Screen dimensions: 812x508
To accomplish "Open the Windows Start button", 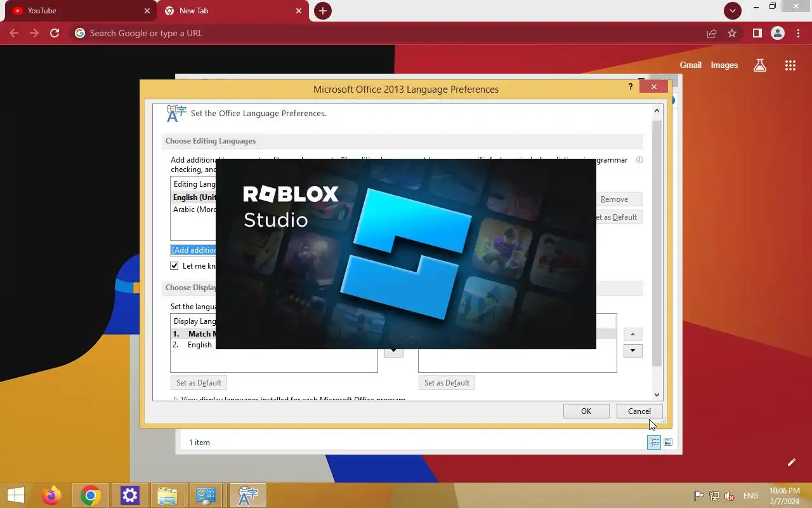I will click(x=15, y=495).
